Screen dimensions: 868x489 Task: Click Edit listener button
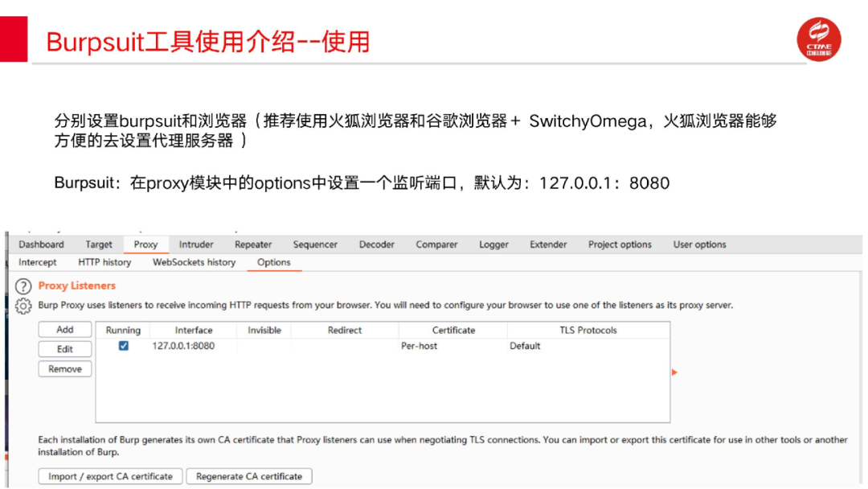[x=65, y=349]
